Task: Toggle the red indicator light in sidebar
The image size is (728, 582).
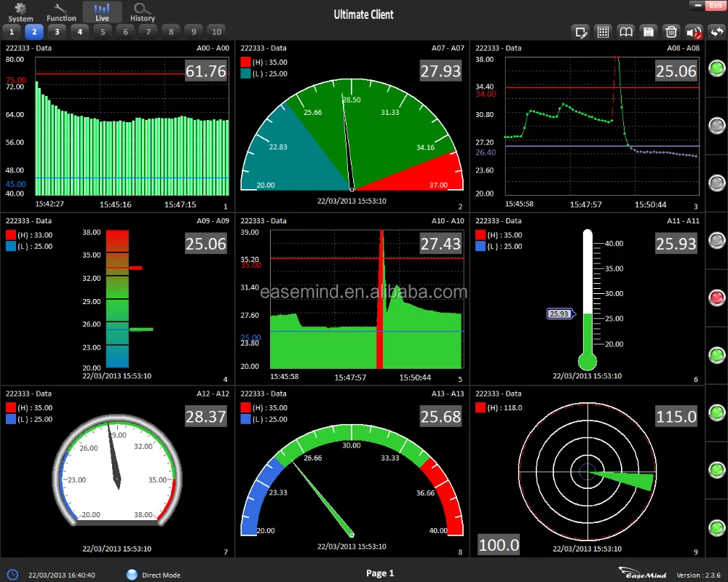Action: [x=717, y=298]
